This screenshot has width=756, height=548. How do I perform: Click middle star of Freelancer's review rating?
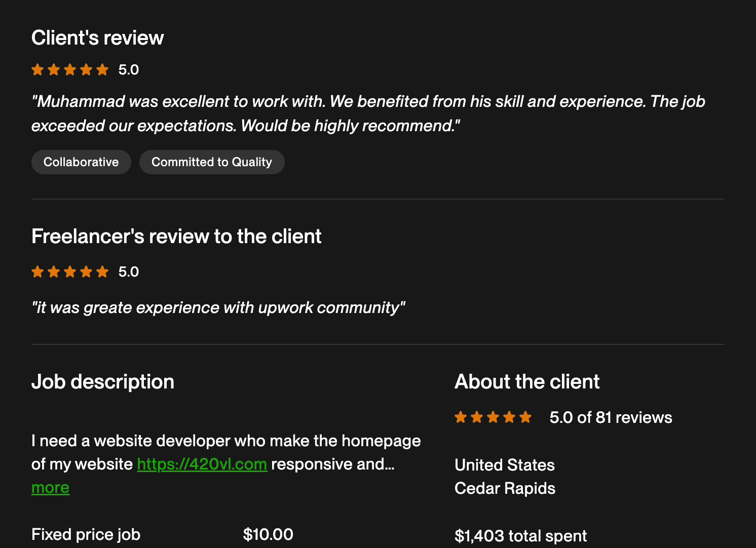tap(70, 272)
